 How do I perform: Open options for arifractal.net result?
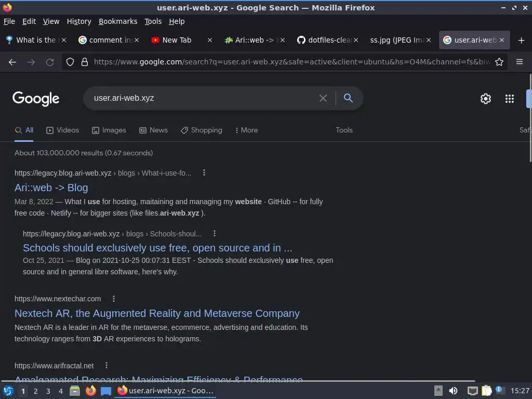[x=107, y=365]
